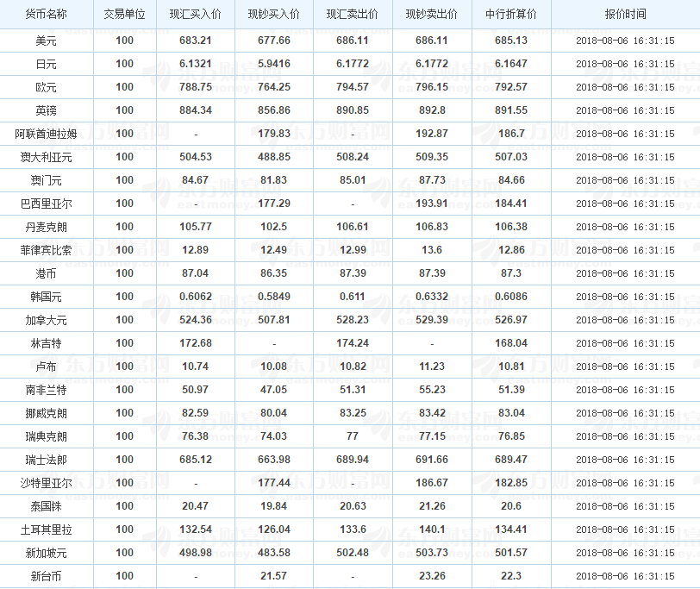The image size is (700, 589).
Task: Select the 阿联酋迪拉姆 currency name
Action: [47, 134]
